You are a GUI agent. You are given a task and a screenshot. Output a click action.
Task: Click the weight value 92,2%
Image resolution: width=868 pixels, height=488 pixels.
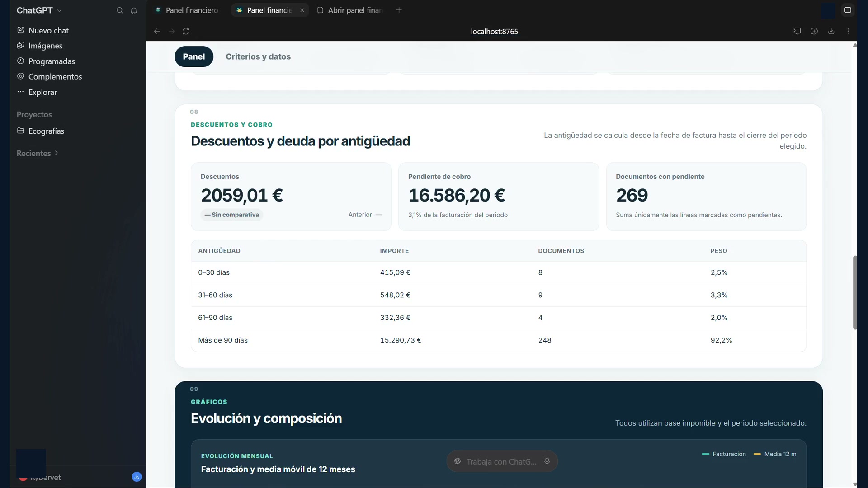[x=721, y=340]
